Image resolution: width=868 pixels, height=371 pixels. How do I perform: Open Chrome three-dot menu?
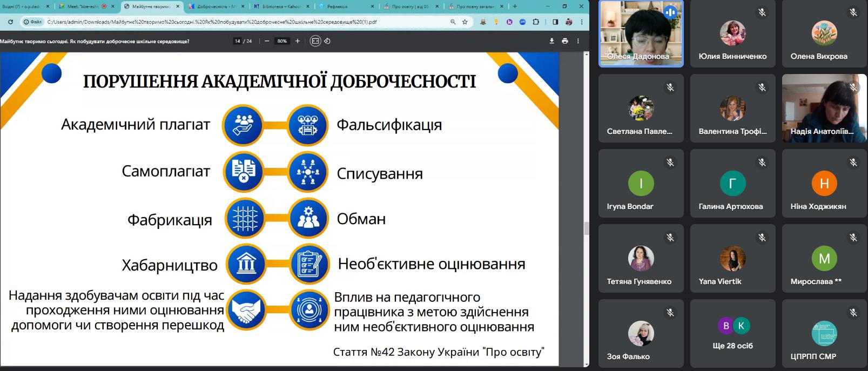pos(582,22)
